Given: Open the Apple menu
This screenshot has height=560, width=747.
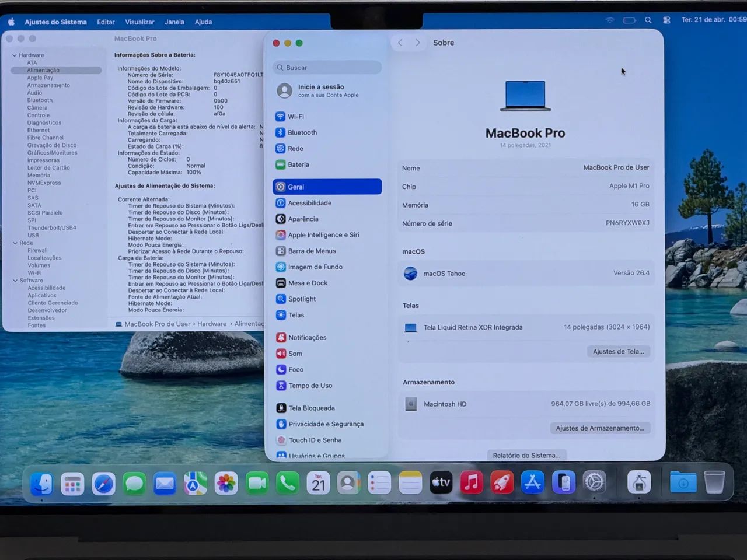Looking at the screenshot, I should pos(11,22).
